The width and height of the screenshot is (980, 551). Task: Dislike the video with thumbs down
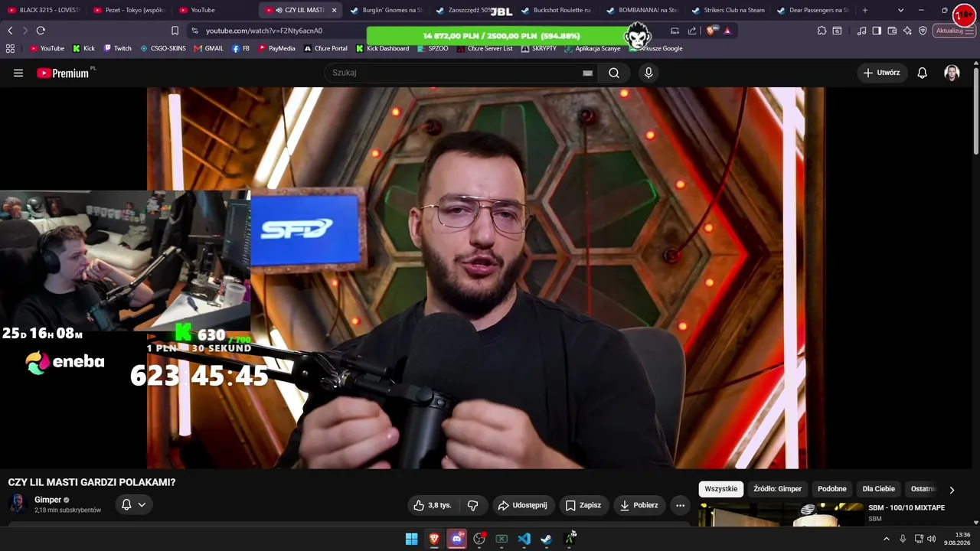[473, 505]
